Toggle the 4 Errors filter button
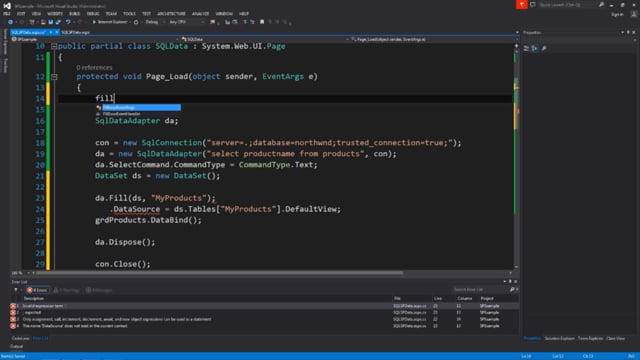The image size is (640, 360). [x=38, y=290]
